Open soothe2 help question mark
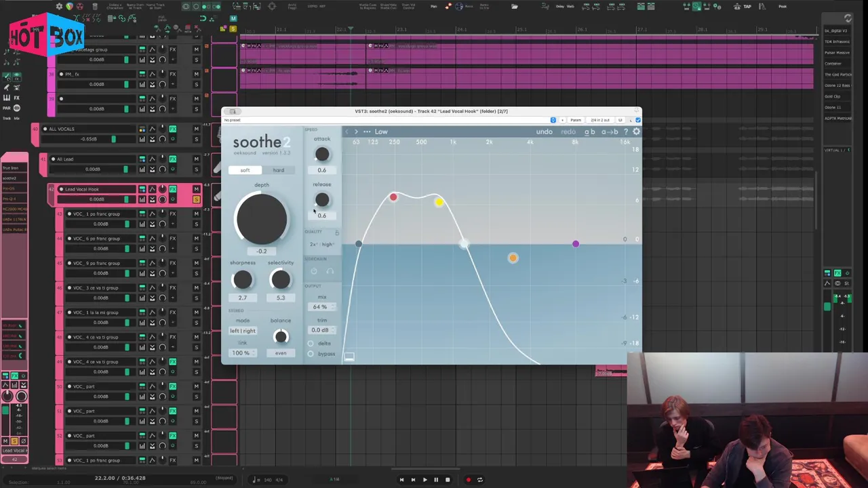 coord(625,131)
